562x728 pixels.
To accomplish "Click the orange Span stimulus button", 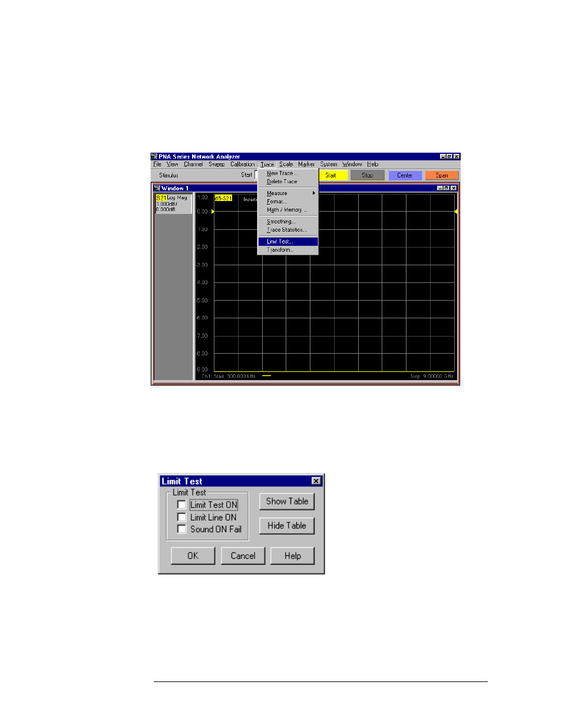I will (442, 175).
